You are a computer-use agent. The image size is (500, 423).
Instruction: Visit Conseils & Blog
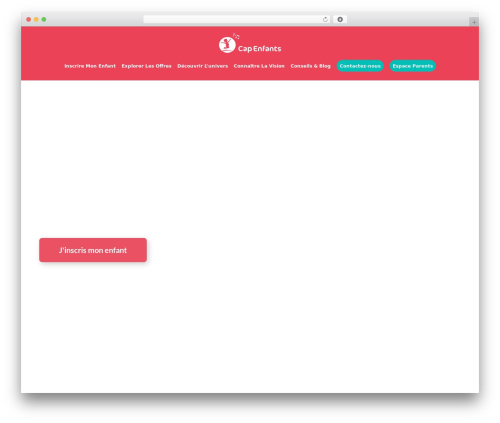[310, 66]
